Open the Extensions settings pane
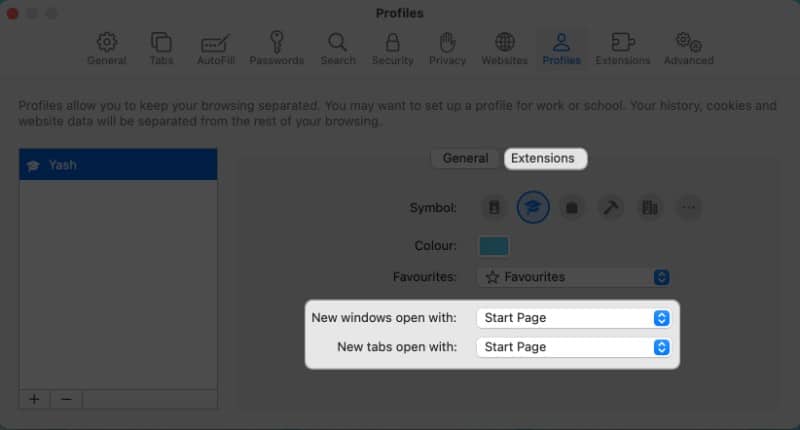The width and height of the screenshot is (800, 430). point(622,47)
